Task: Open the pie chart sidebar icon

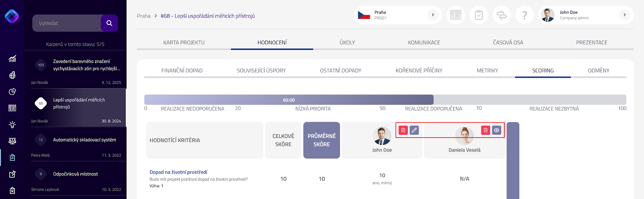Action: [x=12, y=92]
